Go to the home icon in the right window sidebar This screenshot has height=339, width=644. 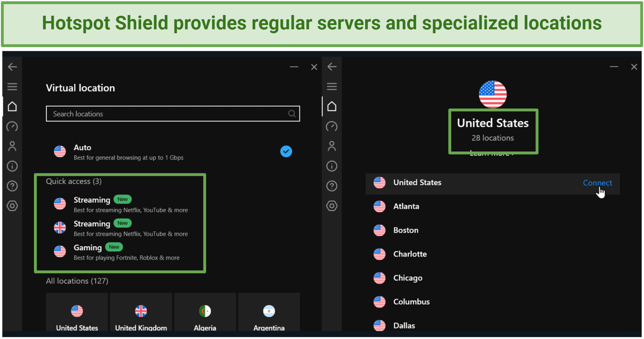(332, 107)
